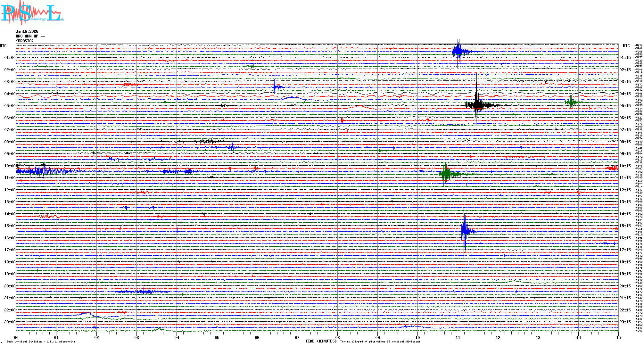Select the 05:00 hour label on left
The height and width of the screenshot is (346, 644).
10,106
